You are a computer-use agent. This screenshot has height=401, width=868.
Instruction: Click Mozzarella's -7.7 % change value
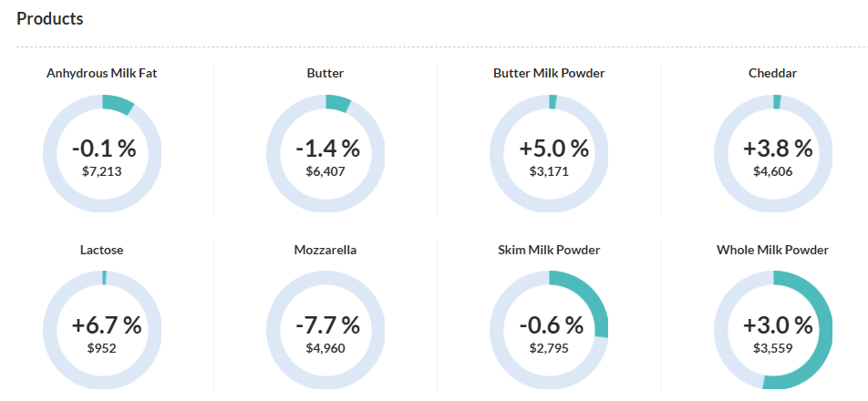tap(325, 325)
